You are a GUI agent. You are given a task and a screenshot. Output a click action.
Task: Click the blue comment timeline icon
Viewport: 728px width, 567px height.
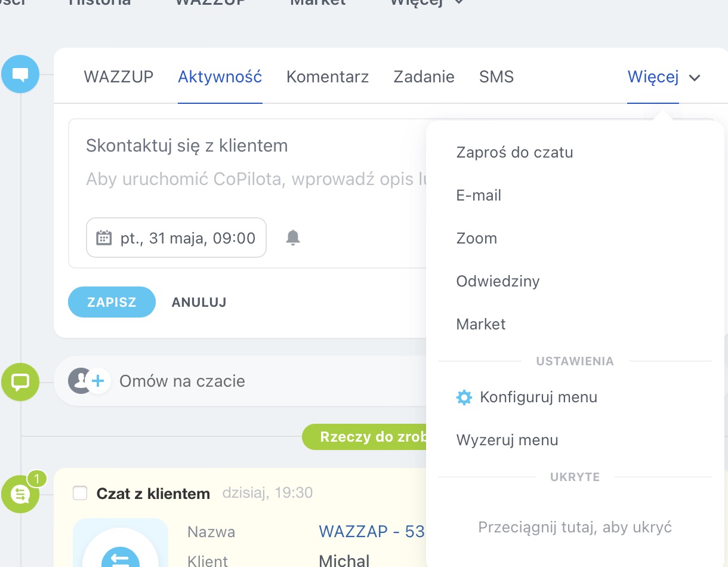20,75
